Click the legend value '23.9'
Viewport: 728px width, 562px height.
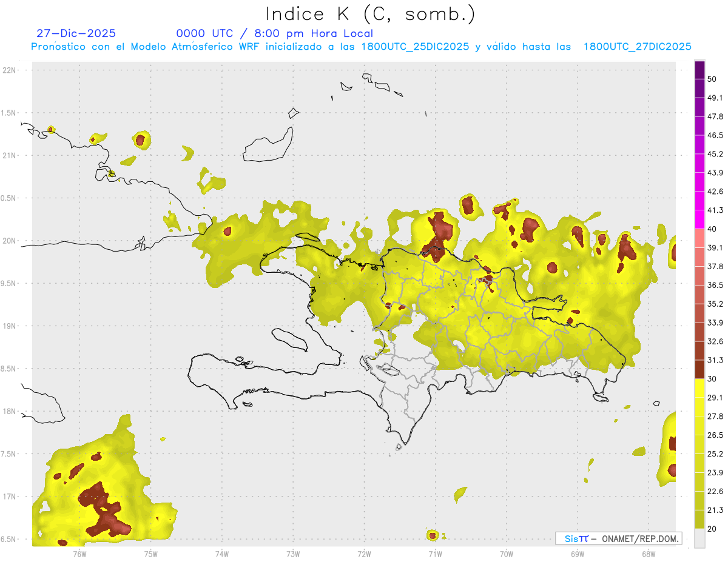point(715,473)
